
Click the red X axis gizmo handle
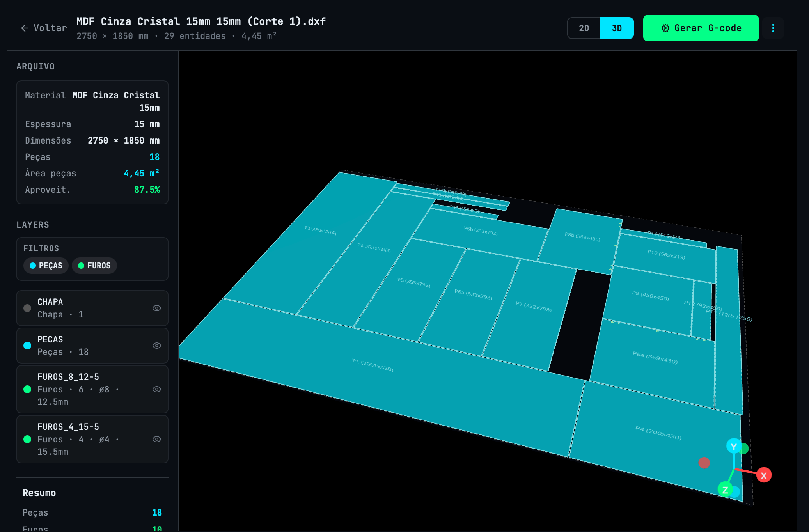coord(763,475)
